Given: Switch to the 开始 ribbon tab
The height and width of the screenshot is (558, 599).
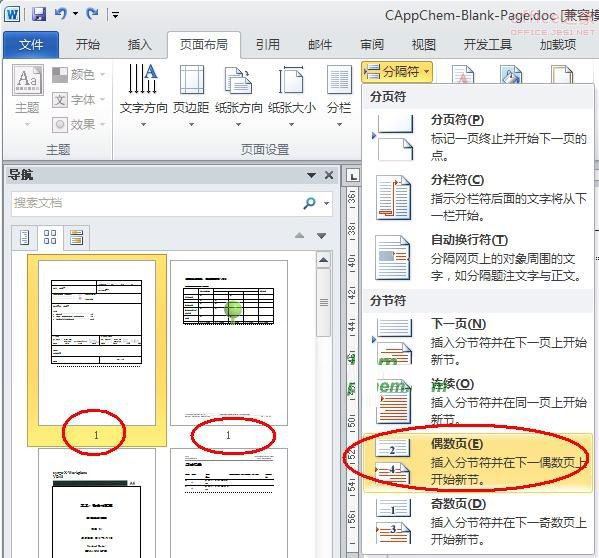Looking at the screenshot, I should click(x=87, y=45).
